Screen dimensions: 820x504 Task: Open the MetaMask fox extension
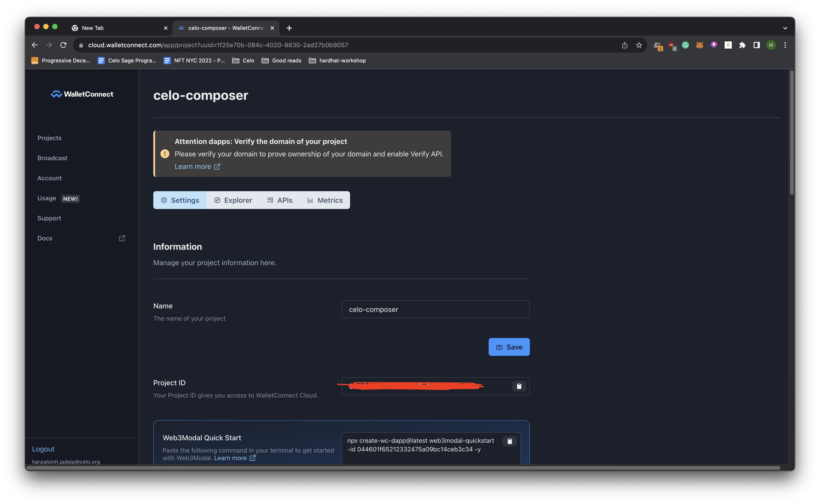(699, 45)
